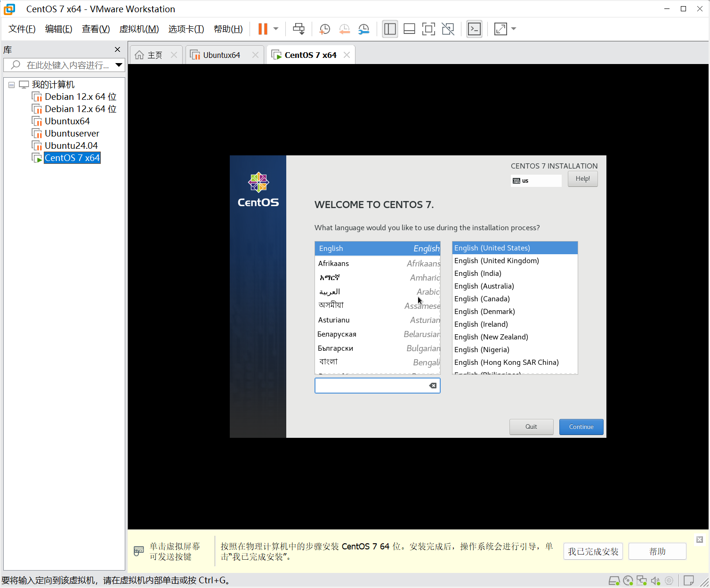Dismiss the yellow installation hint bar
710x588 pixels.
click(x=700, y=540)
